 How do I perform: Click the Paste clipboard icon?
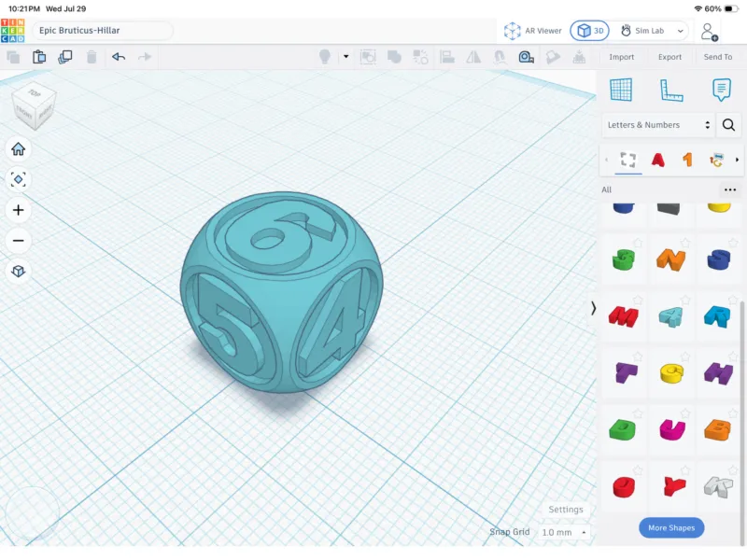coord(39,57)
